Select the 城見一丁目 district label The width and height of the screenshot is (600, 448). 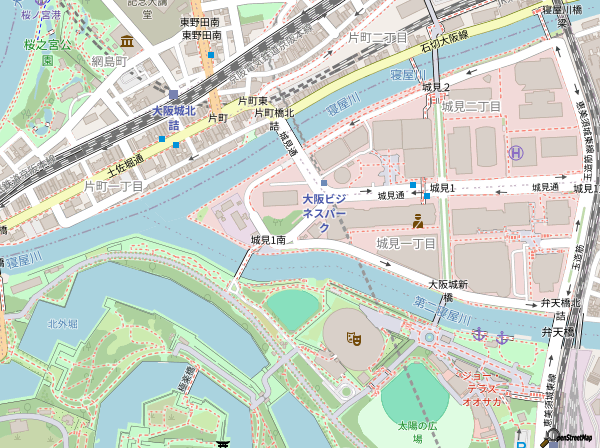(x=406, y=243)
